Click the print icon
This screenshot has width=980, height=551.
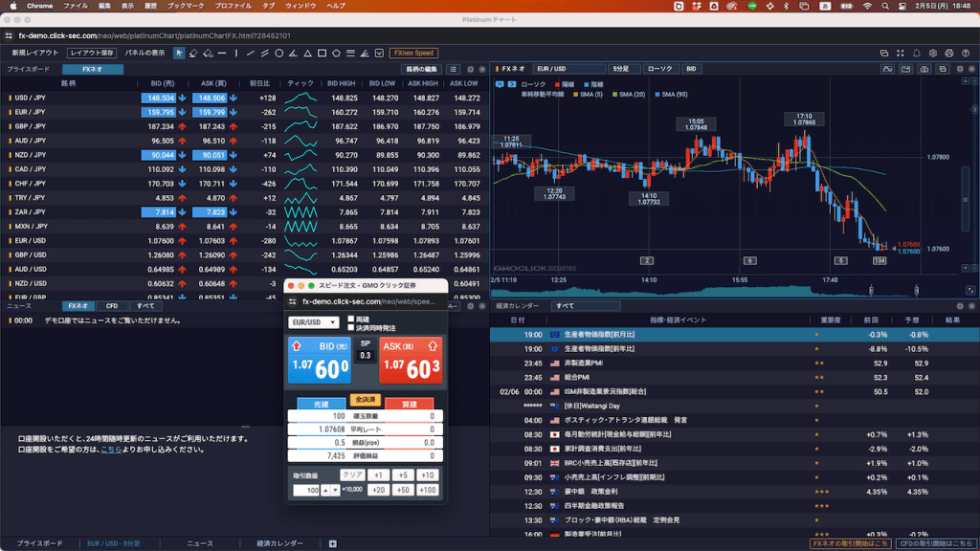(x=948, y=54)
